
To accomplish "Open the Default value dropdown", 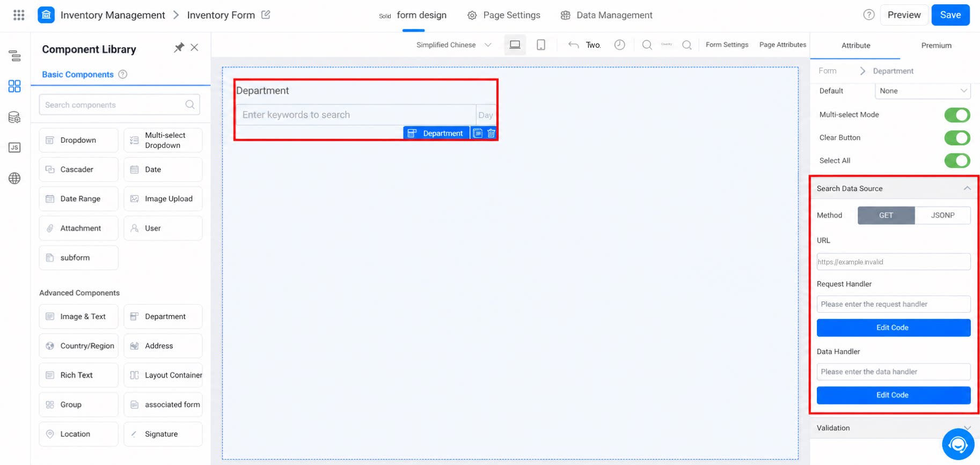I will coord(923,91).
